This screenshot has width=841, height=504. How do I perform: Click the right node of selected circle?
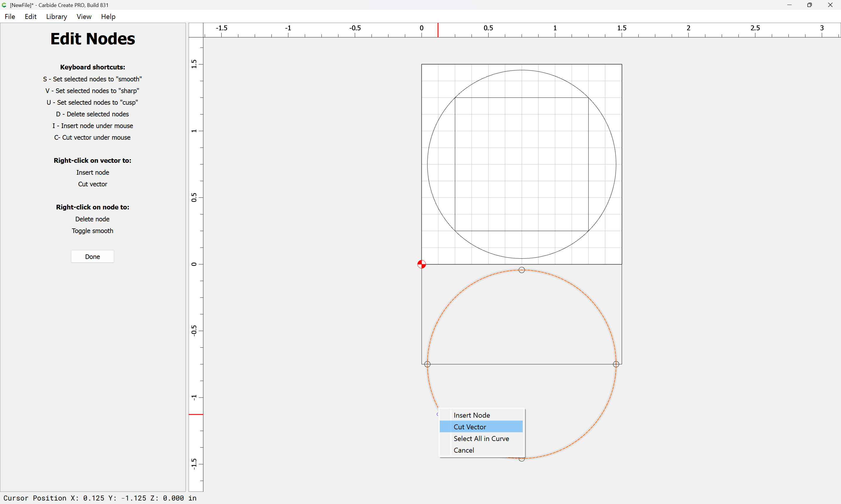(616, 364)
